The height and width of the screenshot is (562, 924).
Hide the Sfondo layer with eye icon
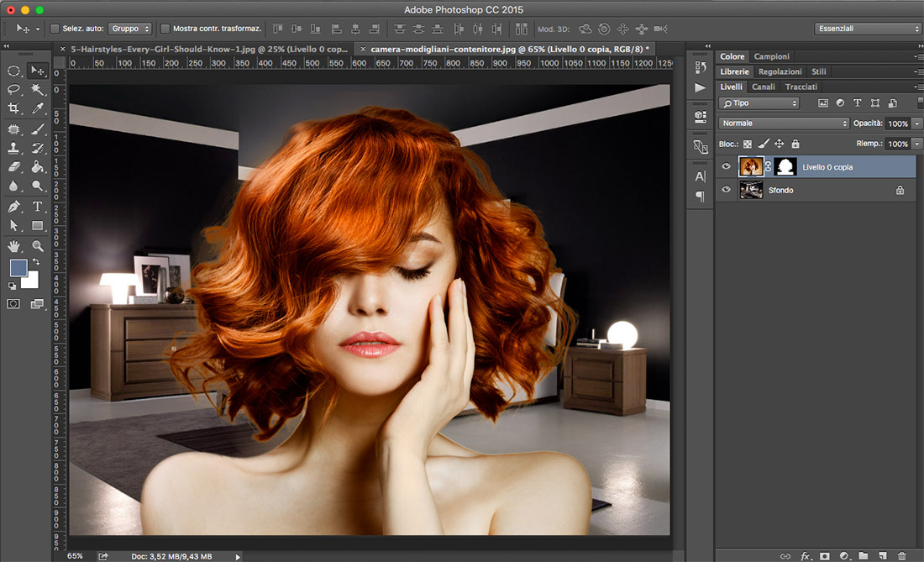point(727,191)
